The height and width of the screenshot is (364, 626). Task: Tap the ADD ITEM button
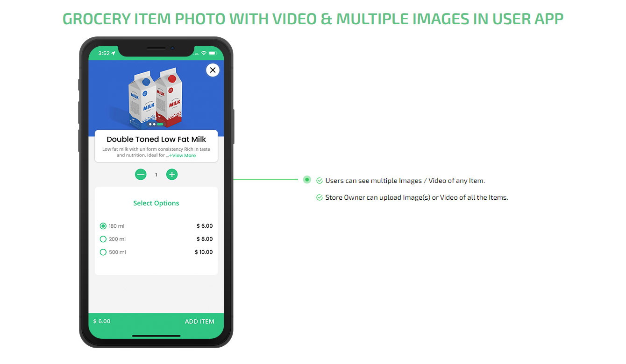coord(199,322)
